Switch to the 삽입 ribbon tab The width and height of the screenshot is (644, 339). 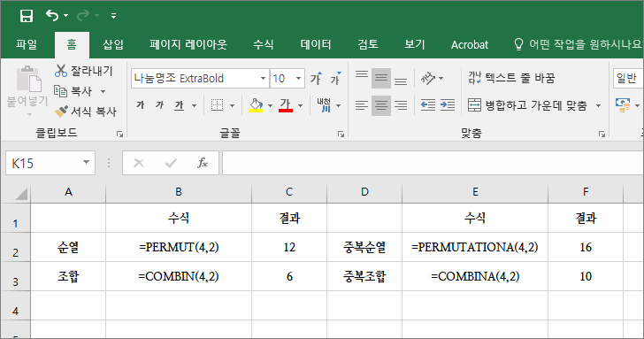(x=113, y=44)
